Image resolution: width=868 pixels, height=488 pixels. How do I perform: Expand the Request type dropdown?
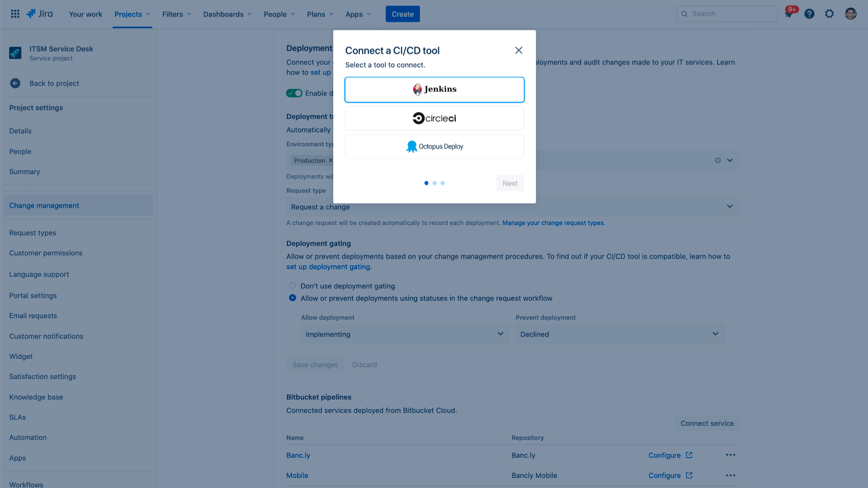coord(730,206)
